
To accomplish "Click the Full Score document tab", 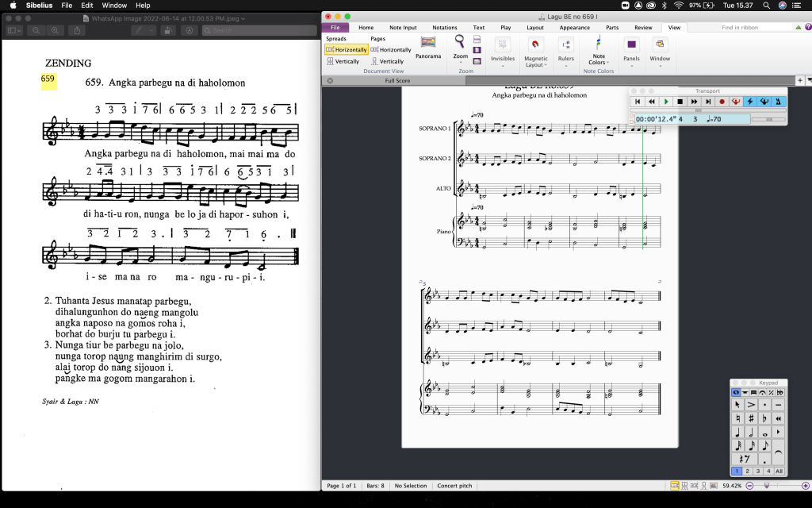I will (397, 81).
